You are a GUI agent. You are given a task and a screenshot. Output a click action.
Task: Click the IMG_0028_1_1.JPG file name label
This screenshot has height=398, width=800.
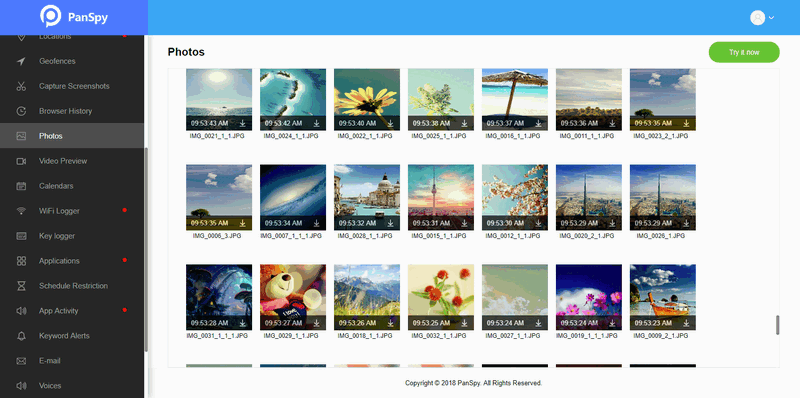365,236
